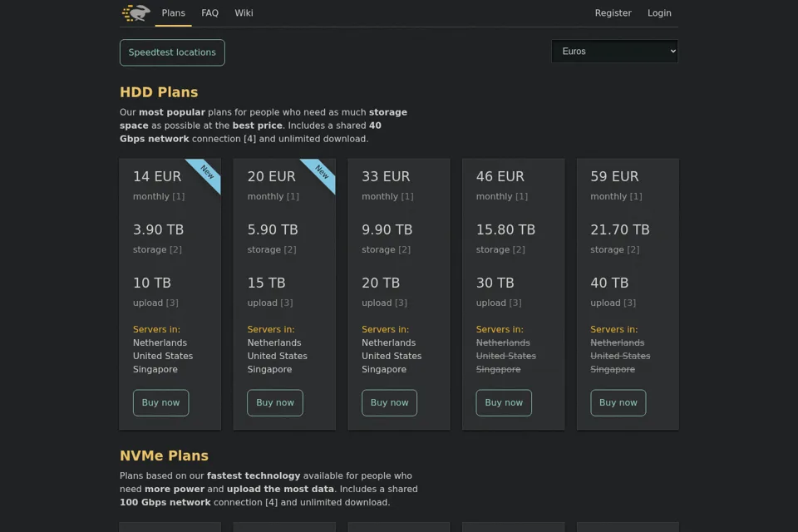
Task: Click struck-through United States in 59 EUR card
Action: pos(620,356)
